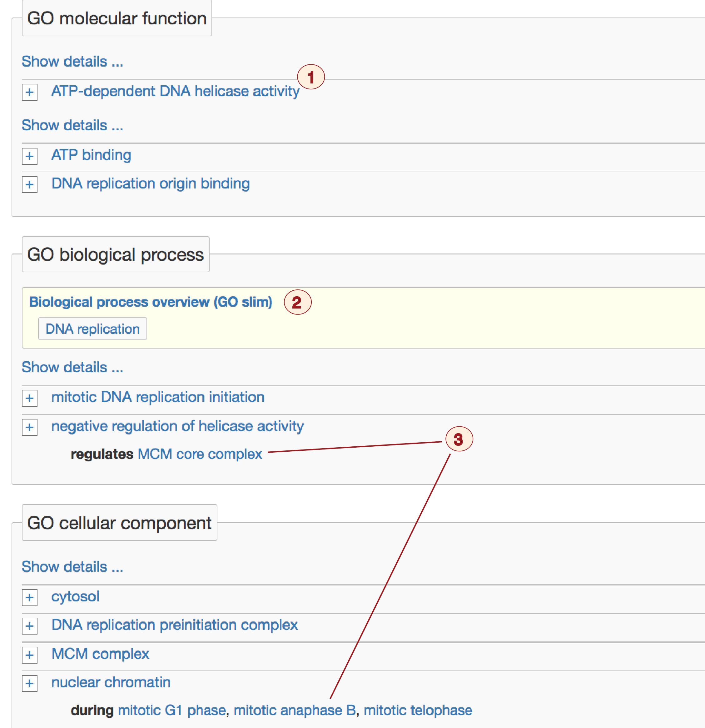Expand DNA replication preinitiation complex row
705x728 pixels.
pos(30,626)
